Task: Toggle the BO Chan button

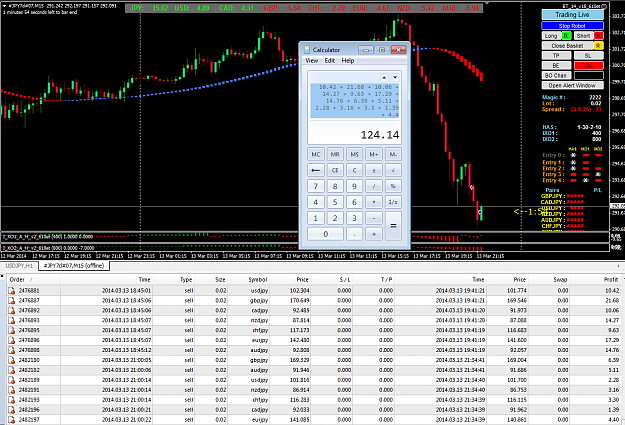Action: (x=556, y=75)
